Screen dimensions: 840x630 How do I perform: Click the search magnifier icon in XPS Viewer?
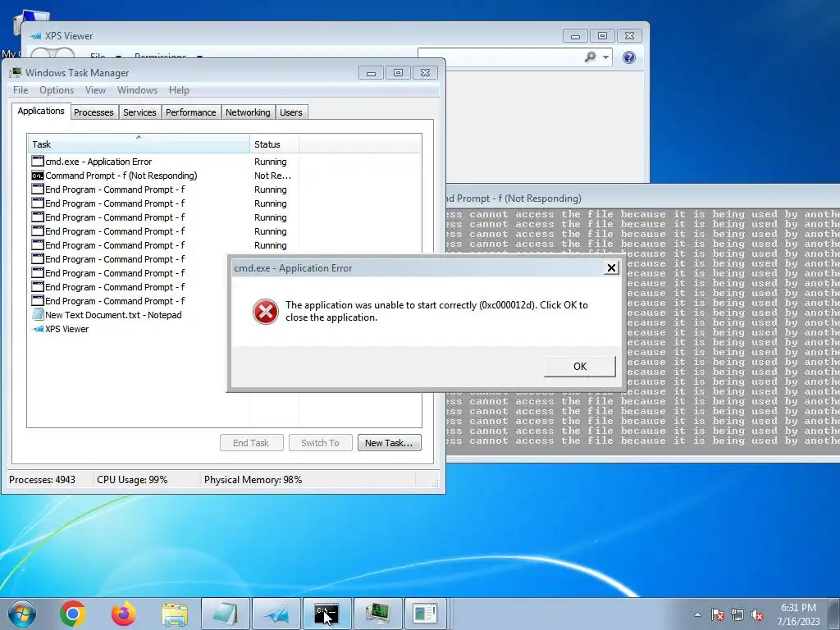click(590, 57)
